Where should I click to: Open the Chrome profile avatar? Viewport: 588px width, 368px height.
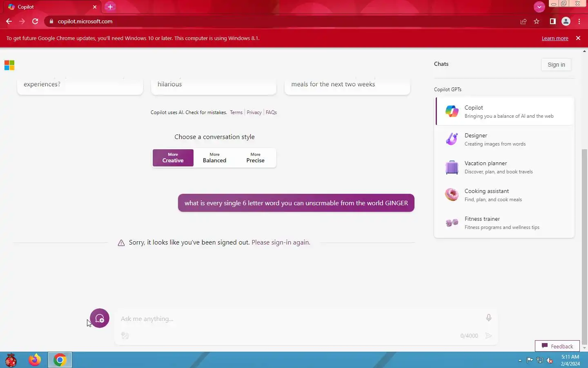click(566, 21)
